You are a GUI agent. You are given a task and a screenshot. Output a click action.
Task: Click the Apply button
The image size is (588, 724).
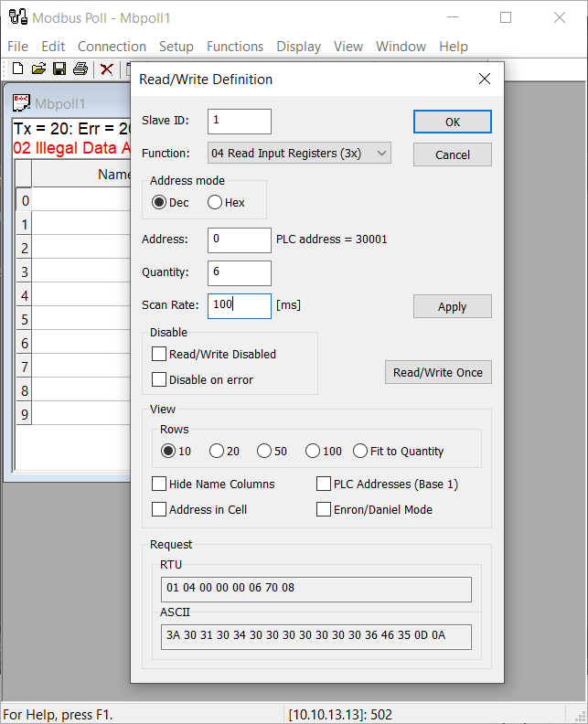(x=453, y=306)
